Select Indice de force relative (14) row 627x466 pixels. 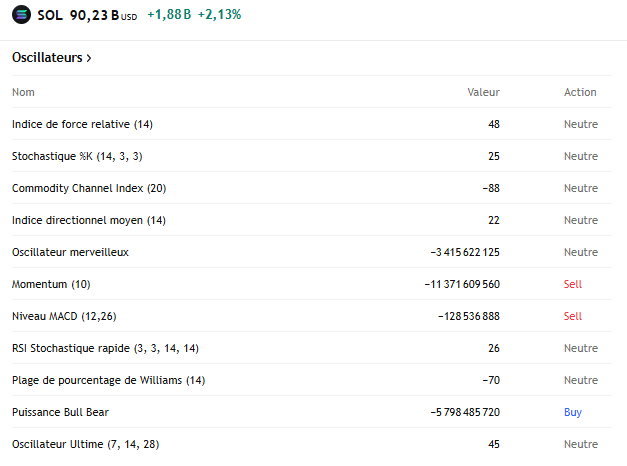point(82,124)
